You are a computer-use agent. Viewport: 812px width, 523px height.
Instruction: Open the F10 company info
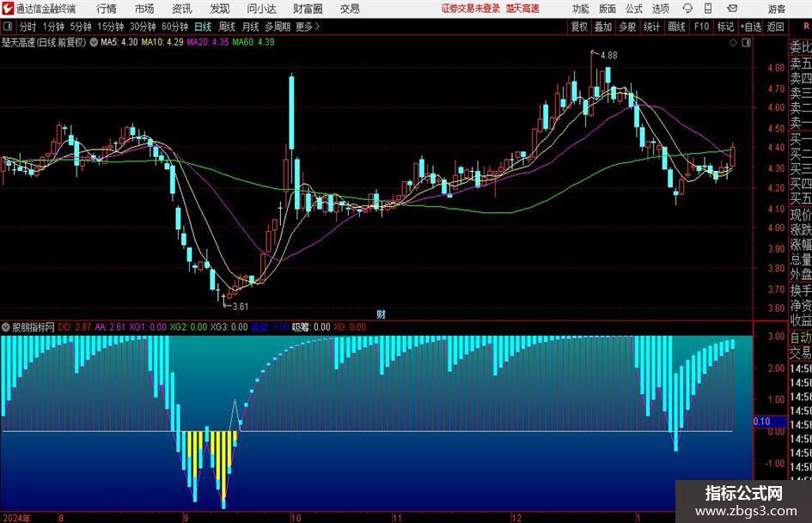click(702, 27)
